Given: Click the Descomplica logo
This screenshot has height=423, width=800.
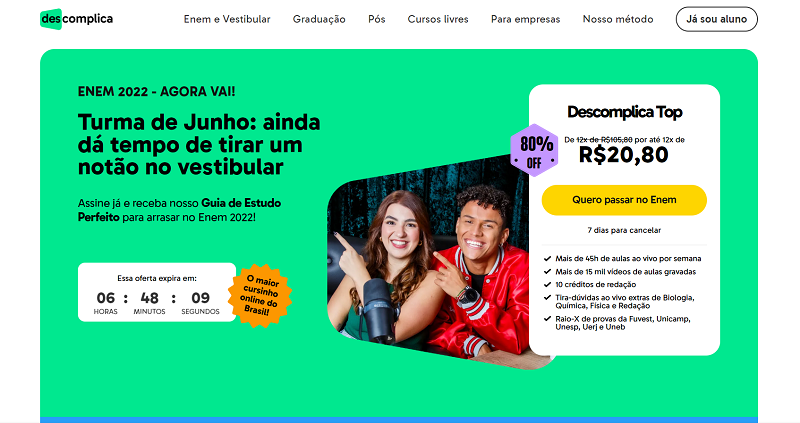Looking at the screenshot, I should (77, 19).
